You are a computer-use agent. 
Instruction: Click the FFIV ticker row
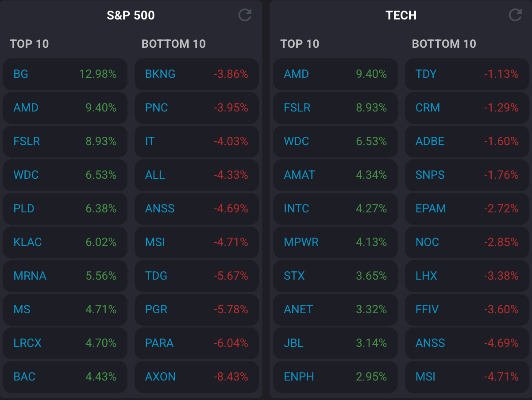(x=467, y=309)
